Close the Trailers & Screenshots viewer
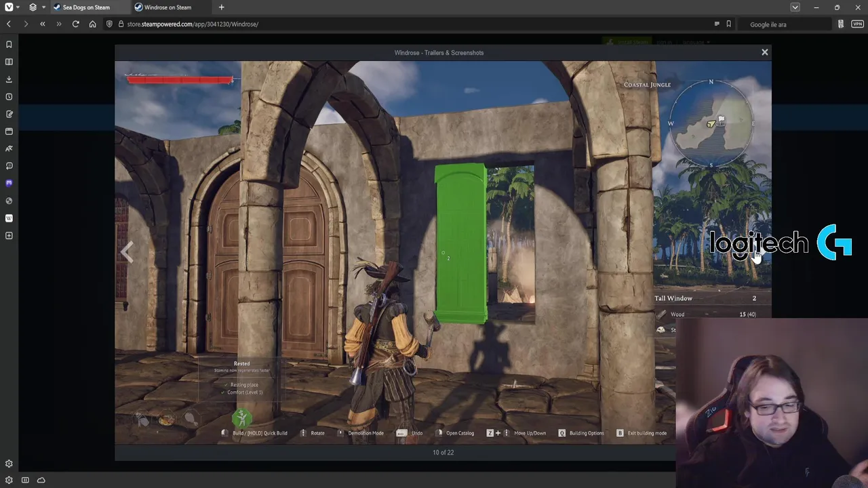868x488 pixels. pyautogui.click(x=764, y=52)
